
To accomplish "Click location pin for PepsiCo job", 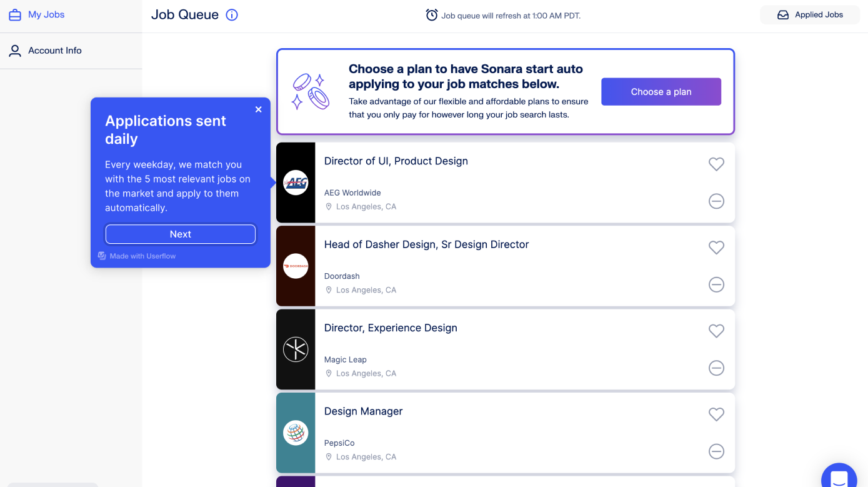I will tap(329, 457).
